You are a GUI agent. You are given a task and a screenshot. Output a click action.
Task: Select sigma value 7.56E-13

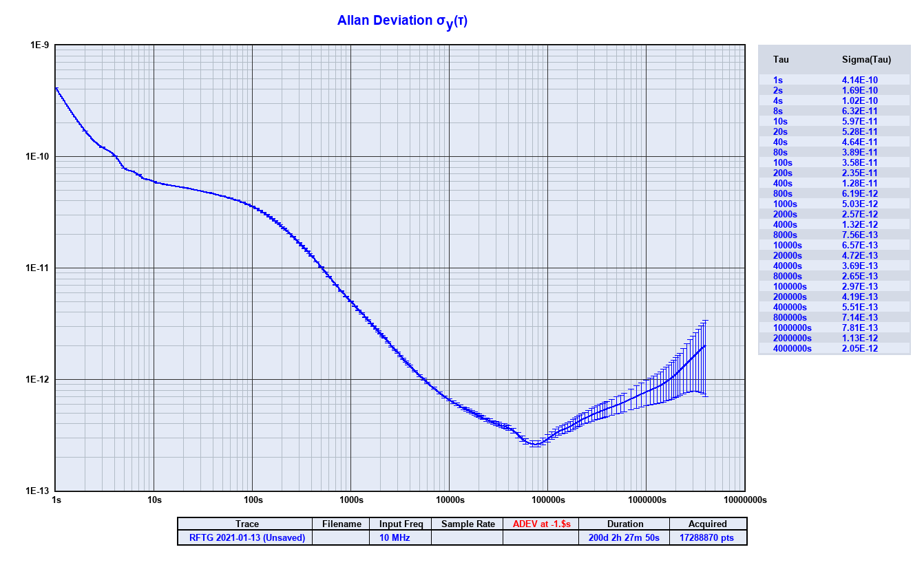[x=860, y=235]
